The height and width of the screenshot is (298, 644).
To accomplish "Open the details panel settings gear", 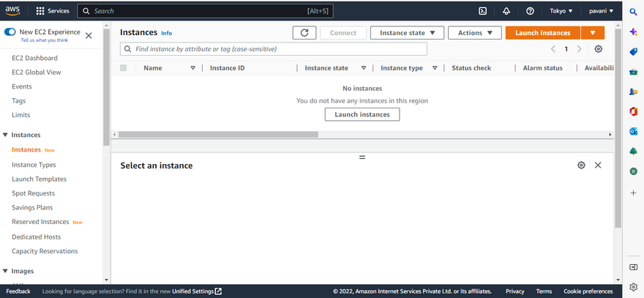I will point(581,165).
